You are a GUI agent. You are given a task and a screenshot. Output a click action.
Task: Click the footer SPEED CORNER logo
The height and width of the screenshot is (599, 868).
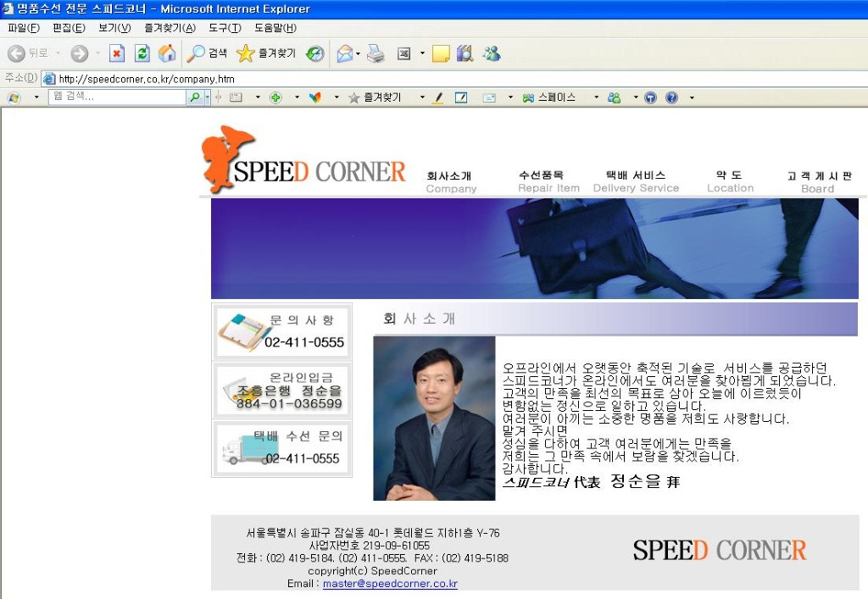click(x=719, y=551)
